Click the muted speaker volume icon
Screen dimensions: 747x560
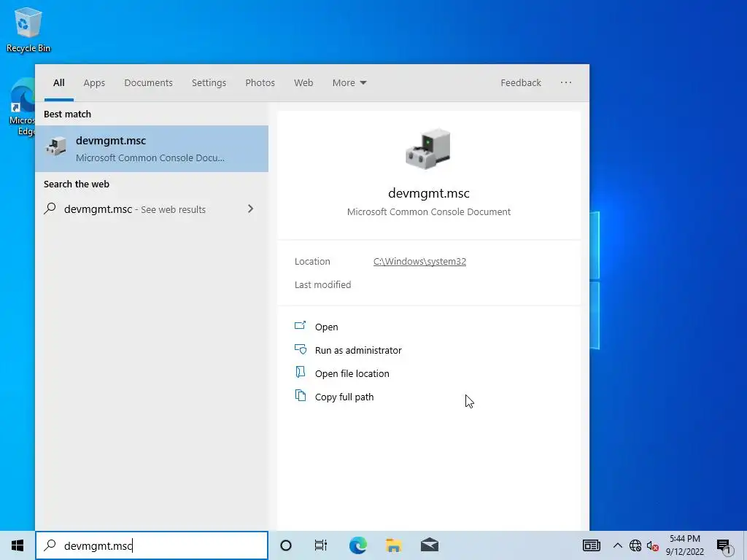click(x=653, y=545)
